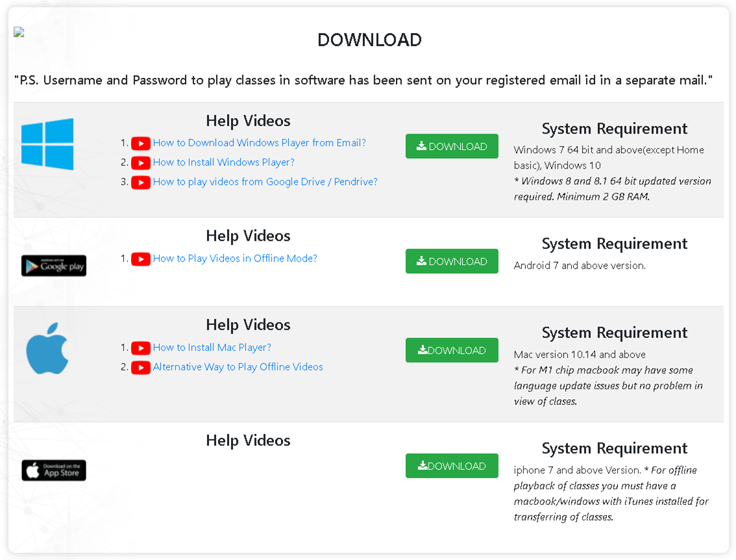Click the 'iphone 7 and above Version' text
The width and height of the screenshot is (736, 560).
point(578,470)
